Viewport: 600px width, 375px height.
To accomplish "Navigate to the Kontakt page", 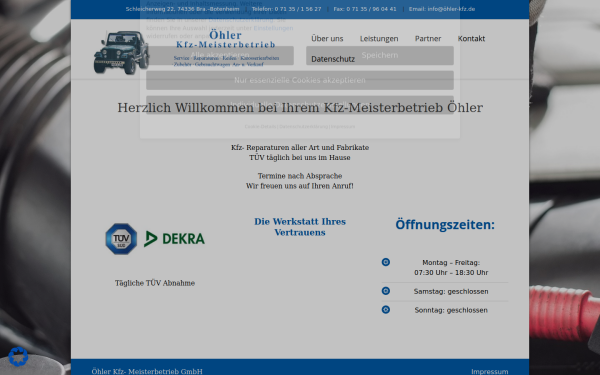I will click(471, 39).
